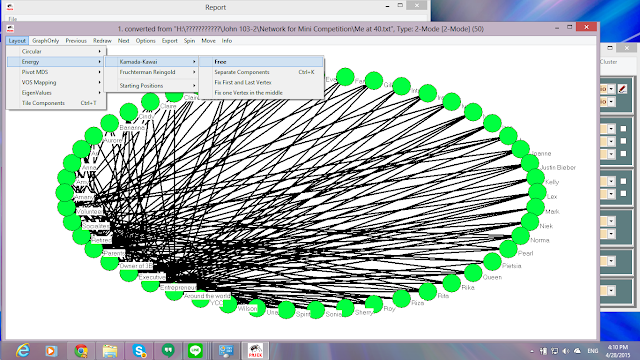The width and height of the screenshot is (640, 360).
Task: Click the volume speaker icon in tray
Action: point(565,351)
